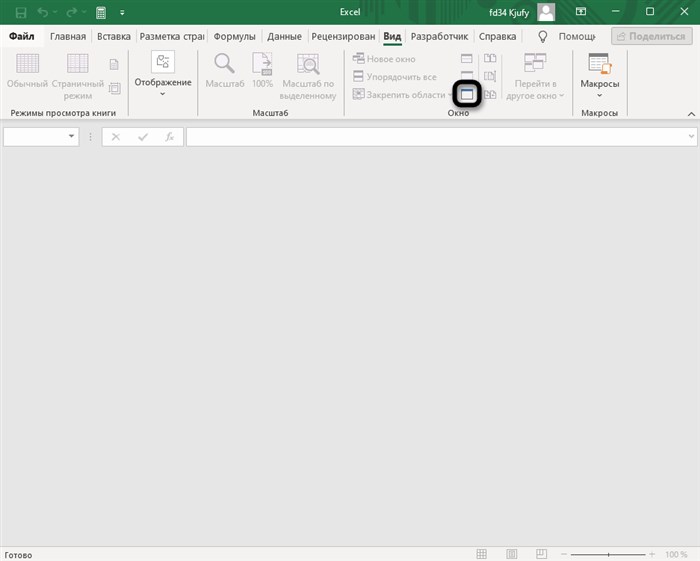Screen dimensions: 700x561
Task: Click the Новое окно button
Action: [x=384, y=59]
